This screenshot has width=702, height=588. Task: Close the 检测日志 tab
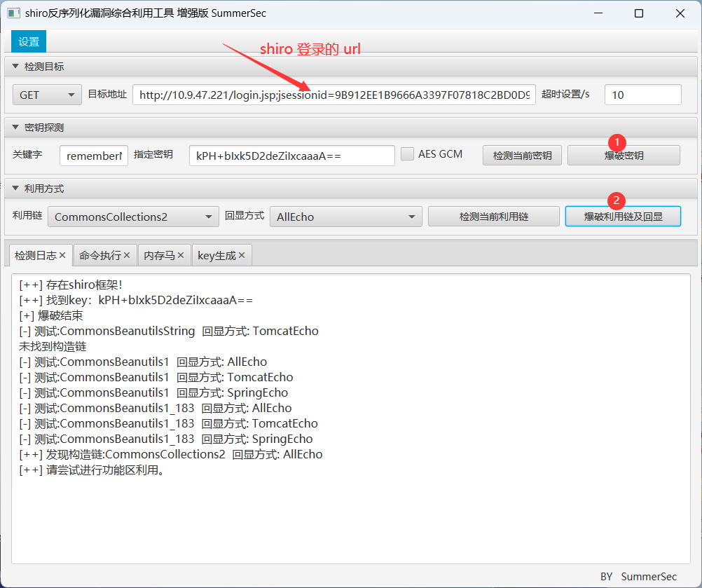coord(62,255)
